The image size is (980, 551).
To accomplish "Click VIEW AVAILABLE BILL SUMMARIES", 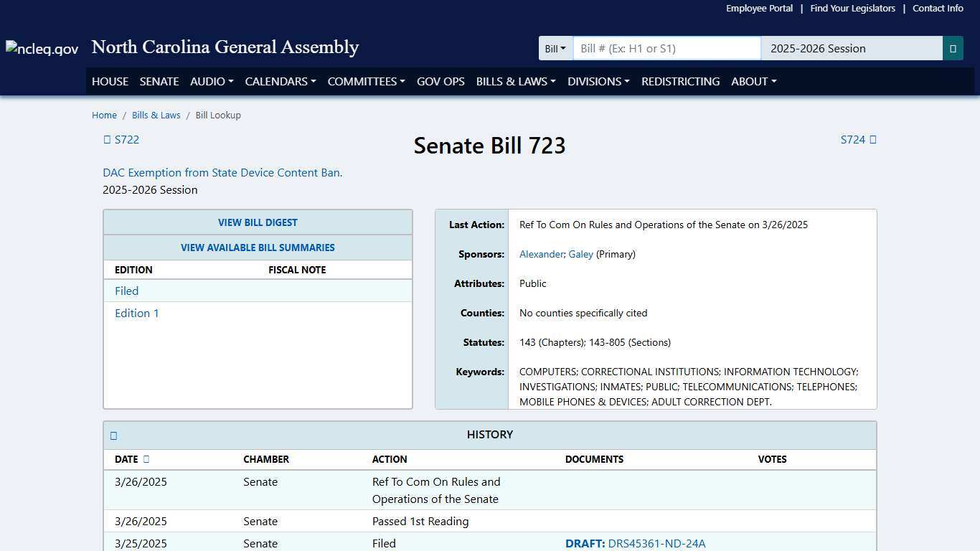I will coord(258,248).
